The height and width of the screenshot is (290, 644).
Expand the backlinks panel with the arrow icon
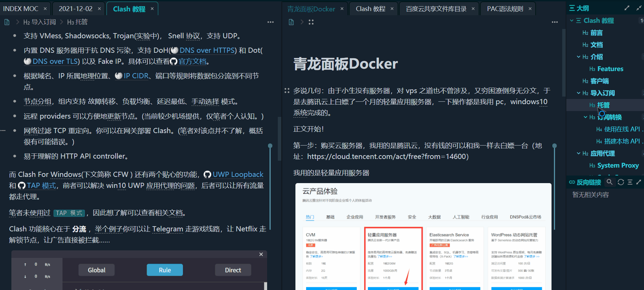639,182
